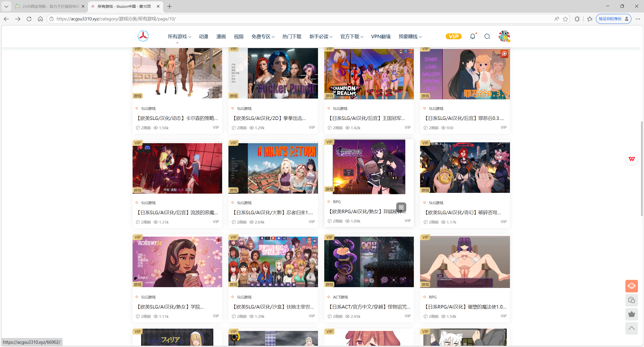Reload the current page
Screen dimensions: 644x347
(29, 19)
